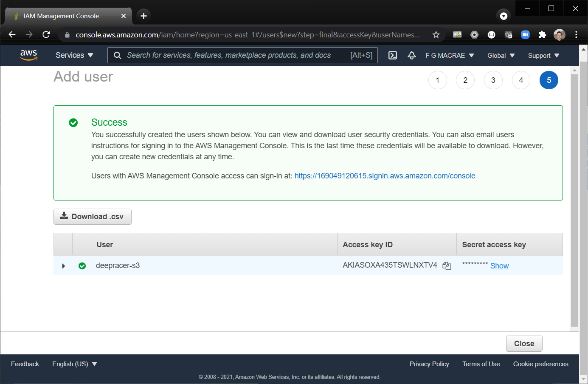
Task: Click the first extension icon in toolbar
Action: (x=457, y=35)
